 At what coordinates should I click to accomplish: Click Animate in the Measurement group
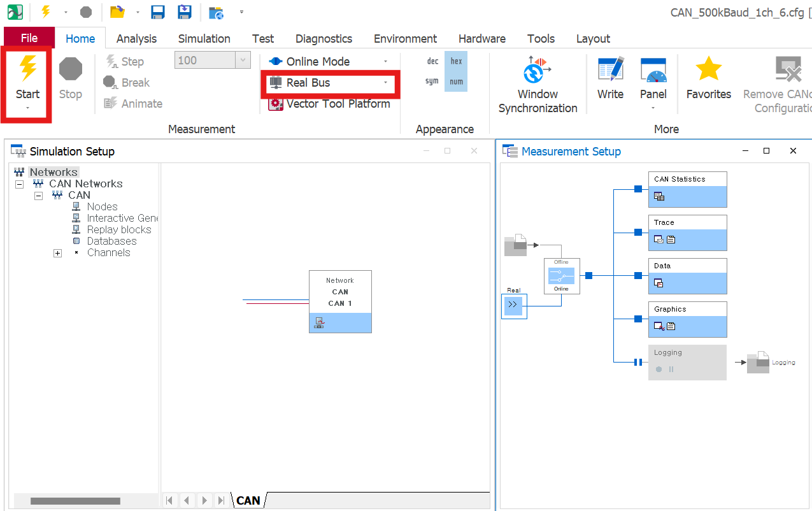133,103
